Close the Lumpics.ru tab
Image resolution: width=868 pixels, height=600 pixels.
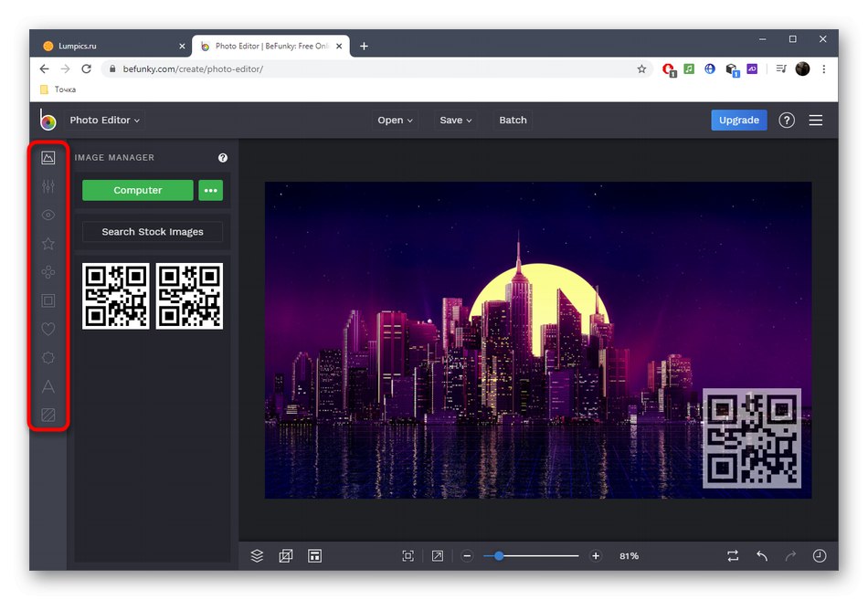[182, 46]
